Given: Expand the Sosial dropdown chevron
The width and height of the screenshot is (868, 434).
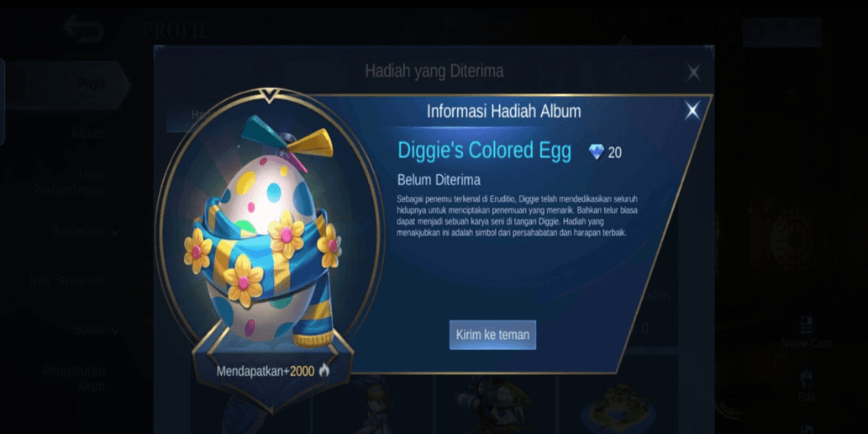Looking at the screenshot, I should pyautogui.click(x=115, y=331).
